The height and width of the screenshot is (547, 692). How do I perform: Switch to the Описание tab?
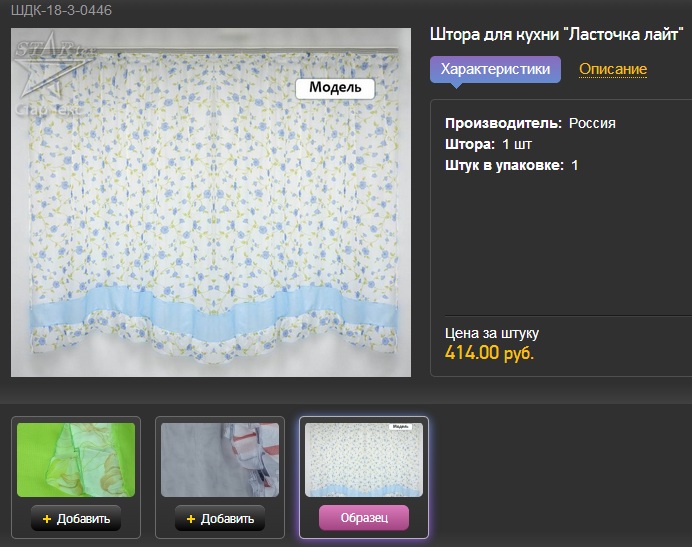click(x=613, y=69)
